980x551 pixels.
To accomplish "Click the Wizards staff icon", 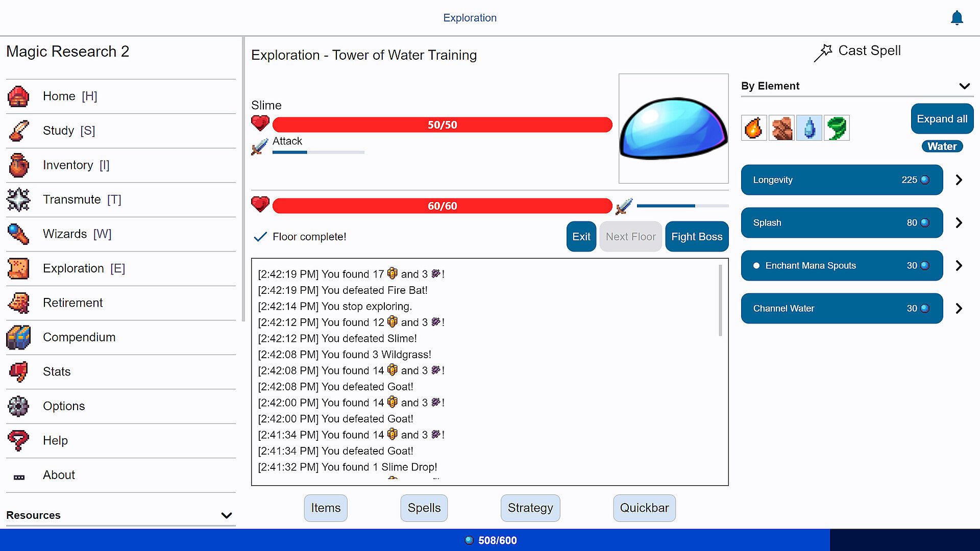I will point(18,234).
